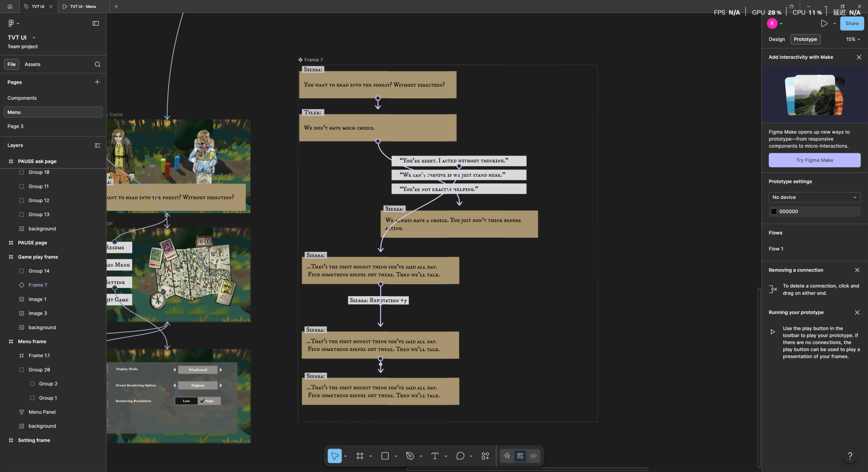Expand the TVT UI file name chevron
Viewport: 868px width, 472px height.
[34, 38]
